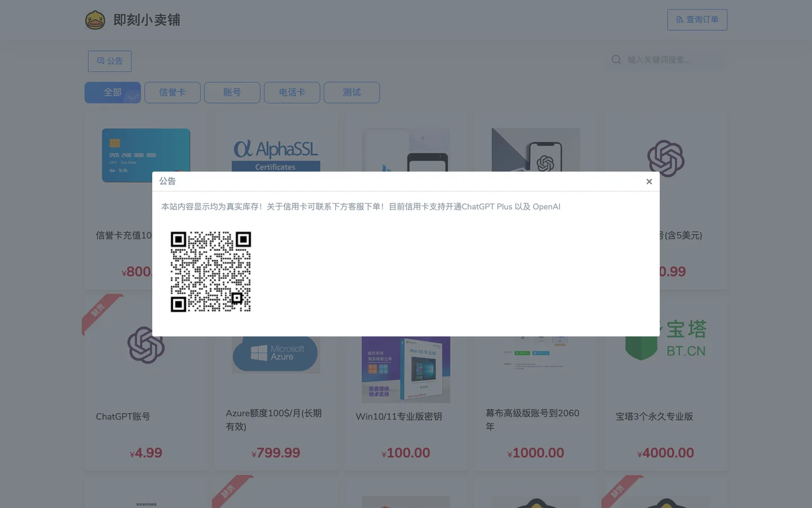This screenshot has width=812, height=508.
Task: Open the 查询订单 order lookup button
Action: point(697,20)
